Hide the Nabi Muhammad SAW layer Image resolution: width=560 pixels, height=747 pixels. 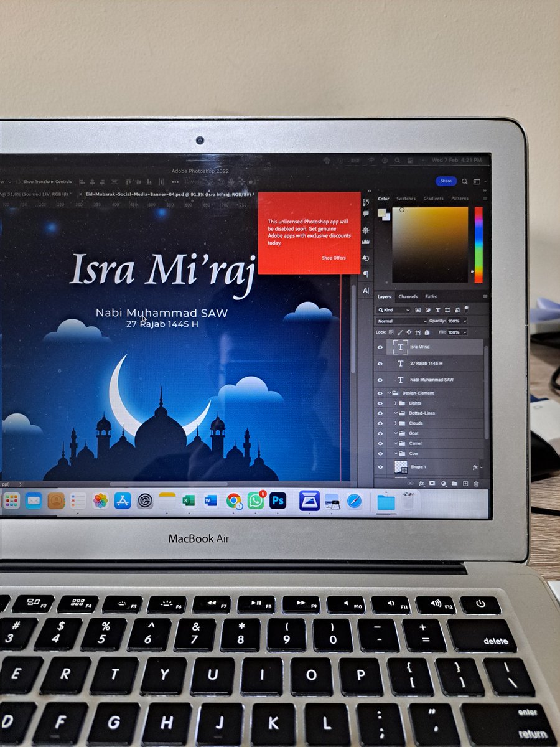point(380,380)
